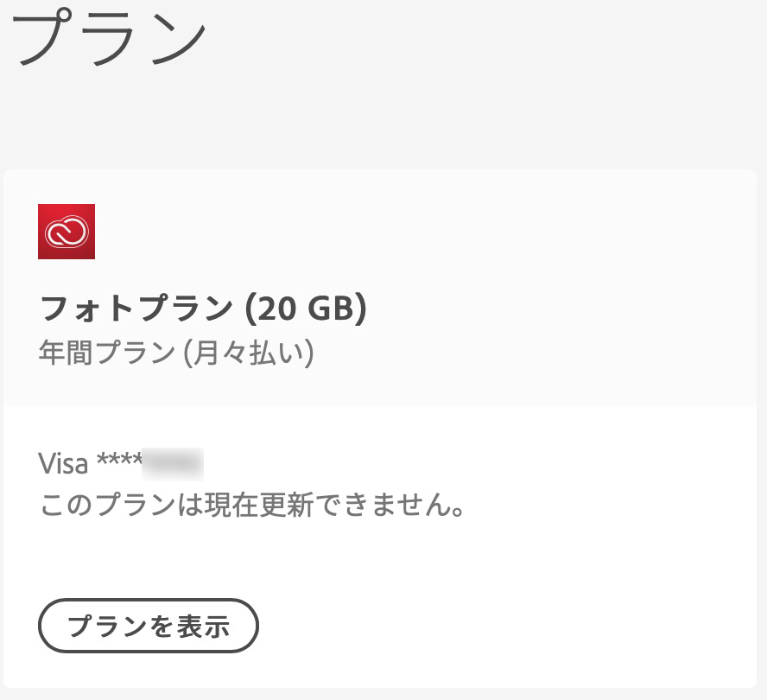
Task: Click the このプランは現在更新できません message
Action: (x=252, y=505)
